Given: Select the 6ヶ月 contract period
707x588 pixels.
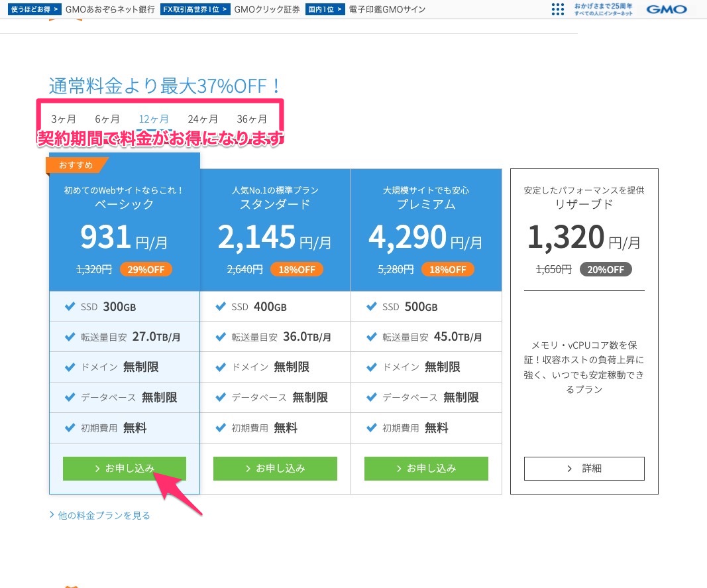Looking at the screenshot, I should pyautogui.click(x=107, y=119).
